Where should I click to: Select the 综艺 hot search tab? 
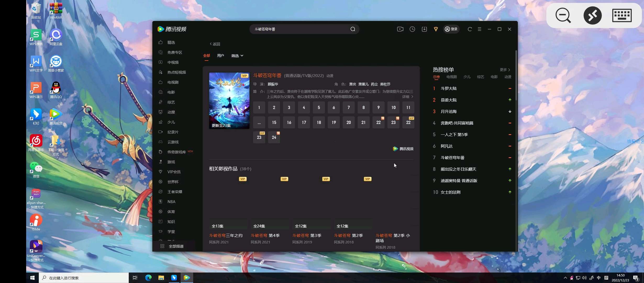click(481, 77)
